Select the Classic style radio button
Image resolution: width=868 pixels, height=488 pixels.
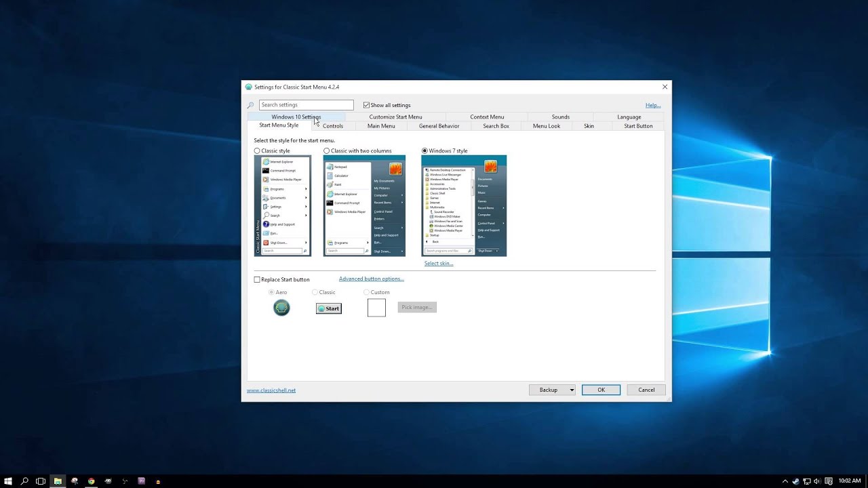(257, 151)
